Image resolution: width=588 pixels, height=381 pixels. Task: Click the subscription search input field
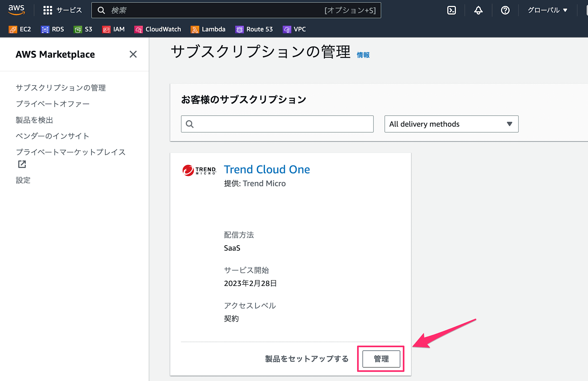click(x=277, y=124)
